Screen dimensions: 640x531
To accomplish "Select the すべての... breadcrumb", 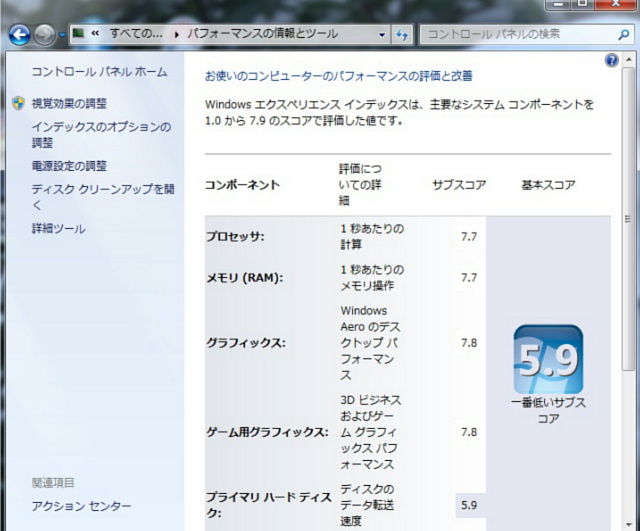I will 136,33.
